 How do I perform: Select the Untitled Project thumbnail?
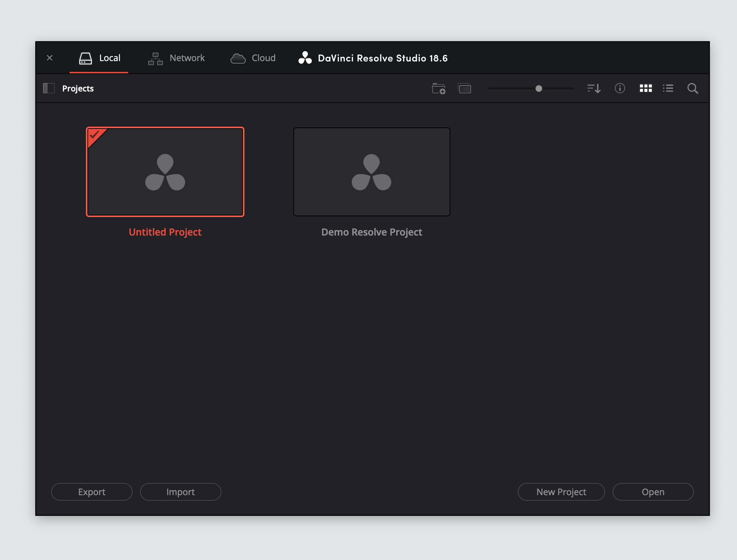click(x=165, y=172)
